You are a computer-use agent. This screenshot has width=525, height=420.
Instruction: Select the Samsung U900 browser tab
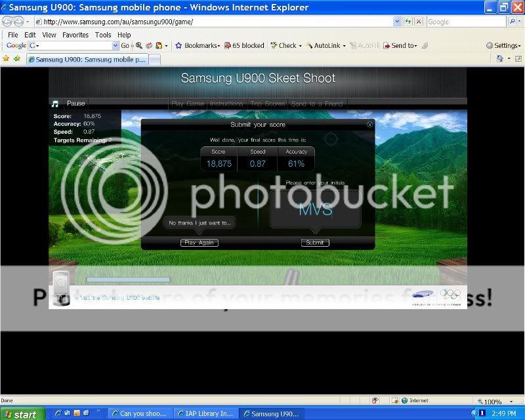point(87,60)
